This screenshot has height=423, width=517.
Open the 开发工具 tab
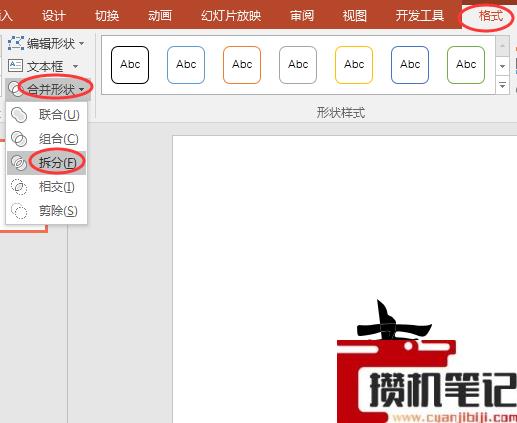(420, 15)
